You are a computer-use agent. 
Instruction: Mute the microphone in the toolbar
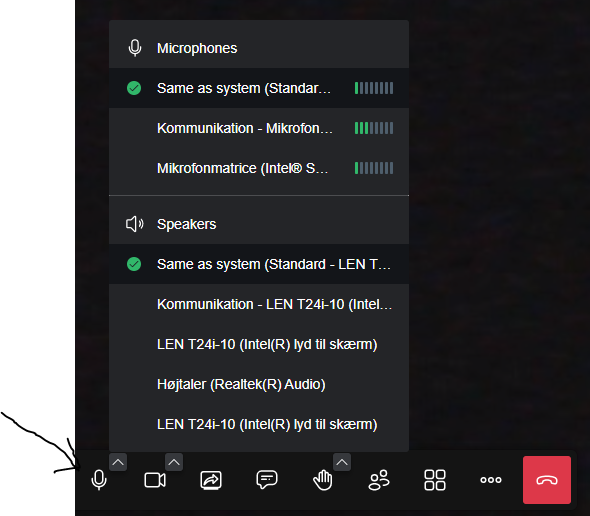99,480
